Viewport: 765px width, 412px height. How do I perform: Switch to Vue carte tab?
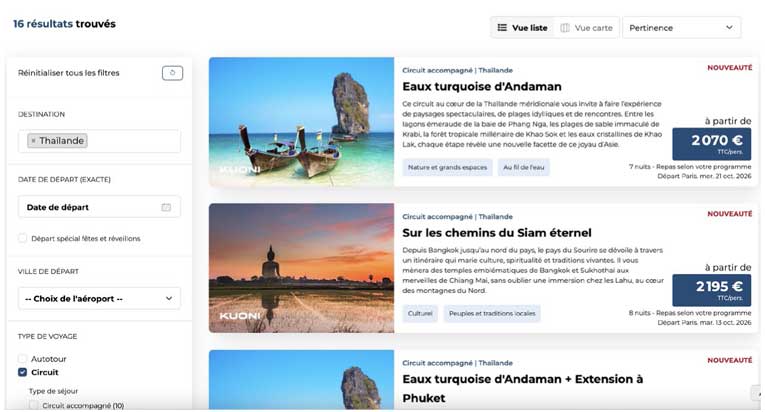[x=586, y=28]
